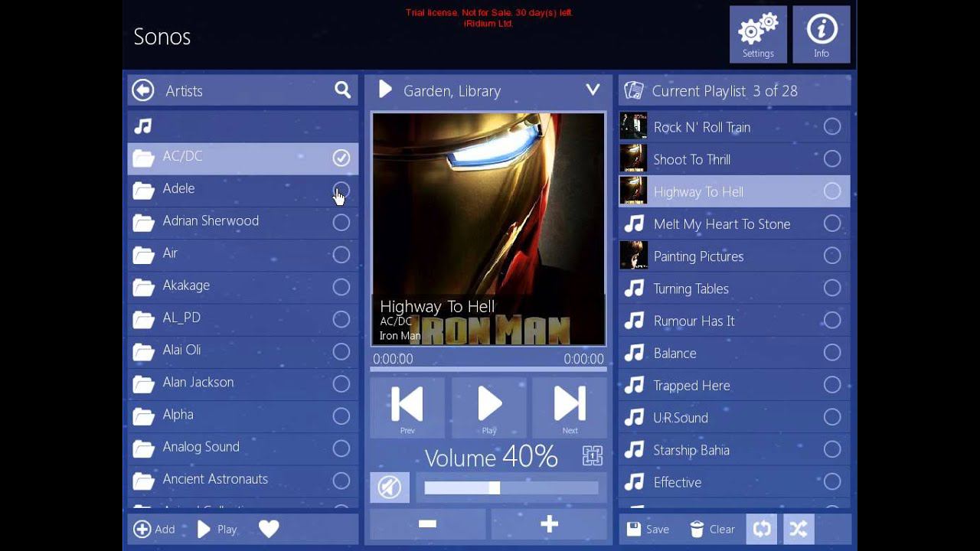This screenshot has height=551, width=980.
Task: Open the volume group icon beside 40%
Action: [593, 456]
